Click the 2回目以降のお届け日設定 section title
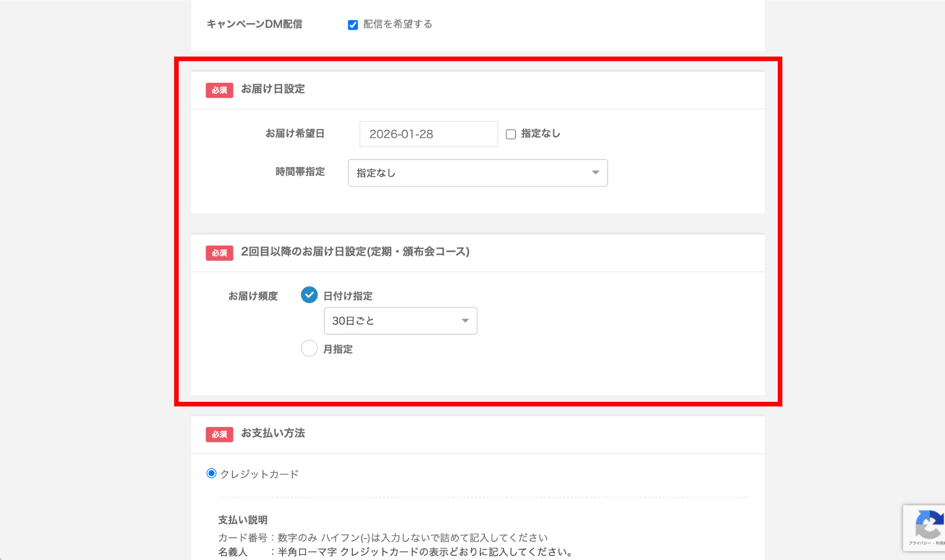 (355, 252)
